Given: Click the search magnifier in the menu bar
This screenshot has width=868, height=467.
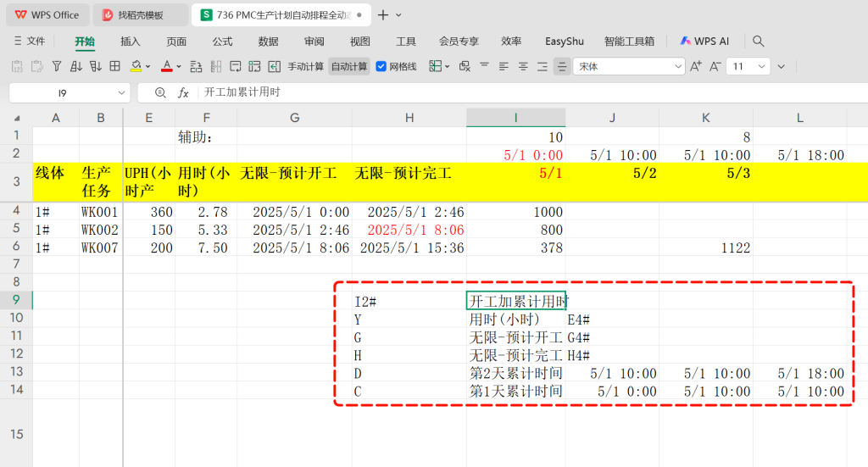Looking at the screenshot, I should (x=759, y=41).
